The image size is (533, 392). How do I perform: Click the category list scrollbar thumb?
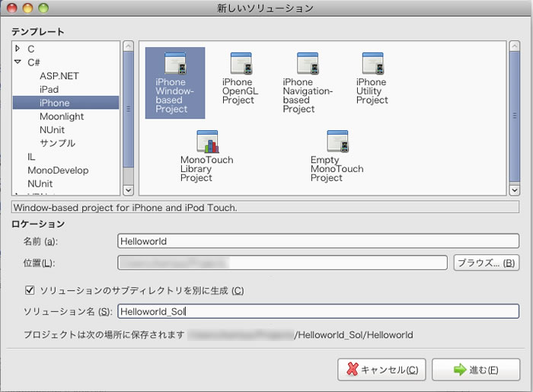tap(128, 109)
